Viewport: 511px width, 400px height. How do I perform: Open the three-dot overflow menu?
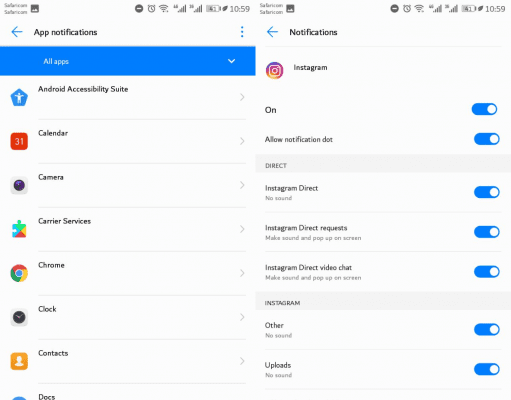coord(242,32)
